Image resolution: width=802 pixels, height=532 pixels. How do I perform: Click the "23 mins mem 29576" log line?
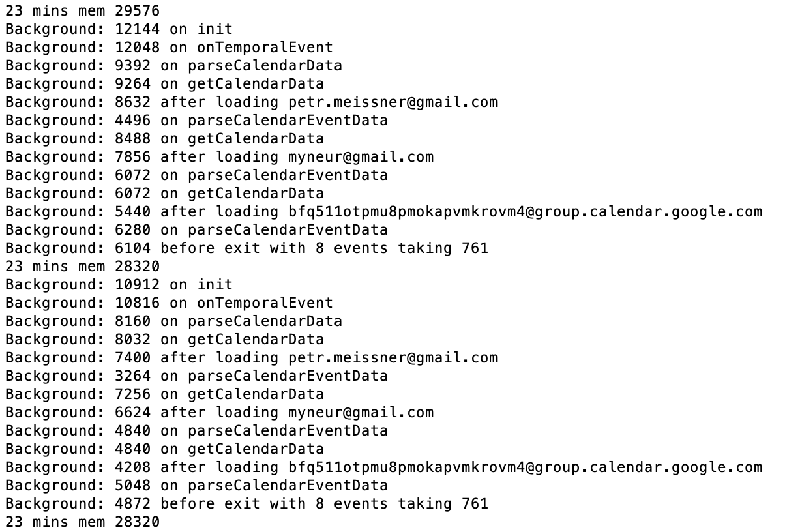pos(82,10)
